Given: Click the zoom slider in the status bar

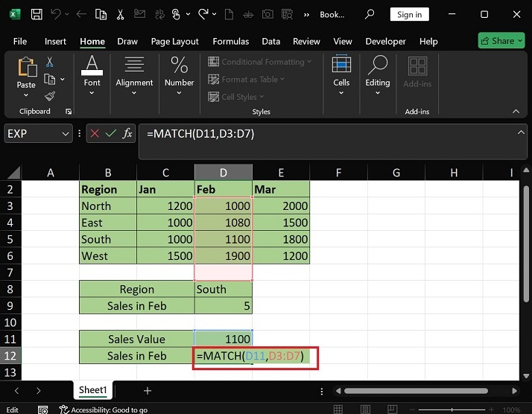Looking at the screenshot, I should click(452, 410).
